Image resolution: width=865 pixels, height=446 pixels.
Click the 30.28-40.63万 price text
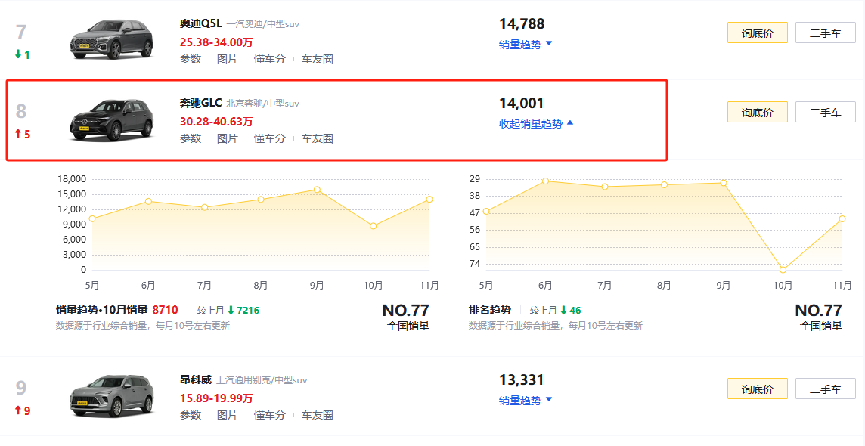point(216,121)
